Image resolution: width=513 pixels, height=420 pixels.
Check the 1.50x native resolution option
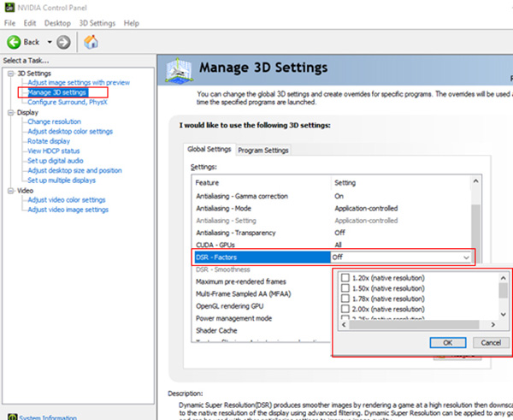tap(345, 289)
